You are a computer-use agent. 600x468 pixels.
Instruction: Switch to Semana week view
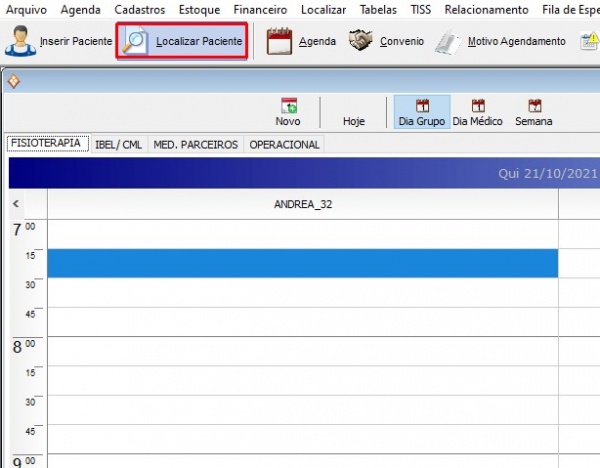coord(534,112)
